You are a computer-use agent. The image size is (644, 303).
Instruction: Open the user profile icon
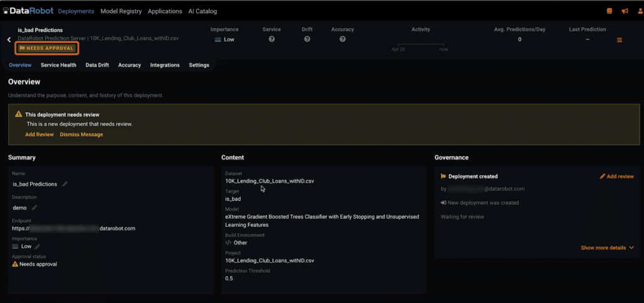640,11
